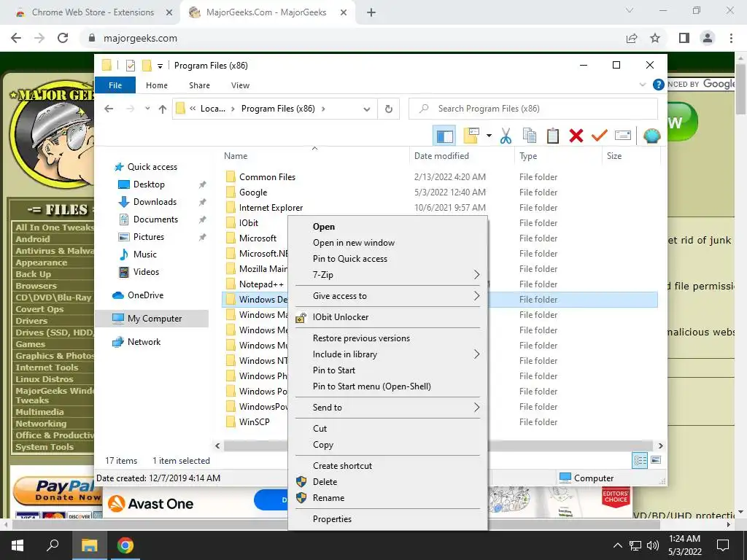Open the Home ribbon tab
Screen dimensions: 747x560
coord(157,85)
